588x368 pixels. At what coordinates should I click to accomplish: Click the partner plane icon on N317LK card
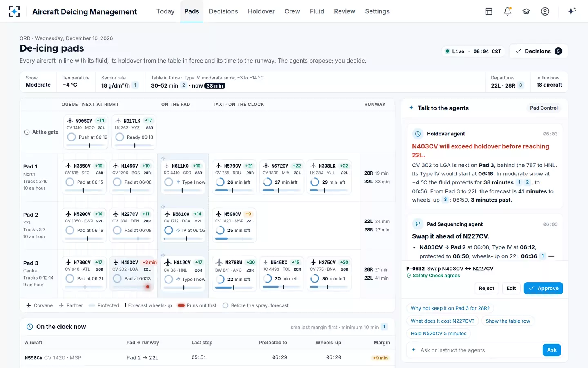click(118, 121)
